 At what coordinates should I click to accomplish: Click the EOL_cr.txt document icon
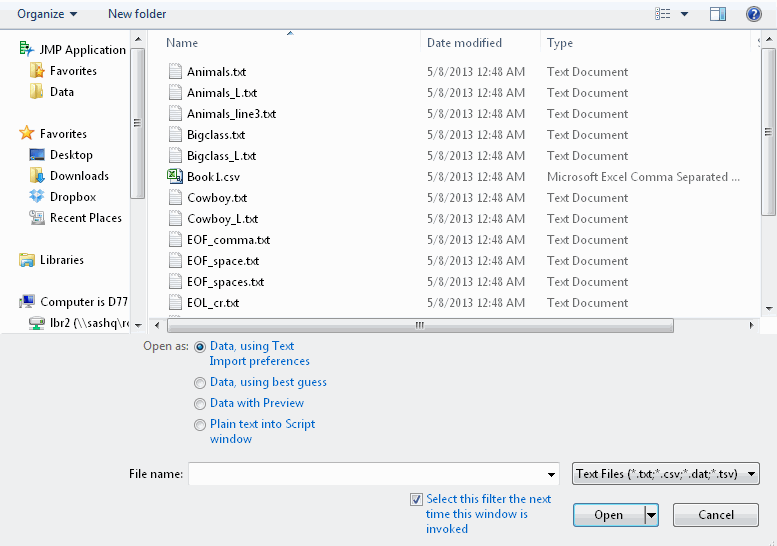(175, 302)
